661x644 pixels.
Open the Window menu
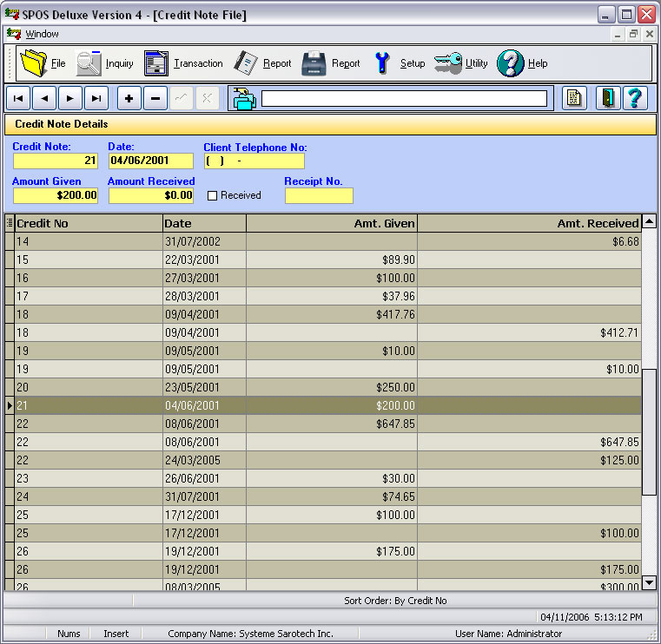point(42,34)
